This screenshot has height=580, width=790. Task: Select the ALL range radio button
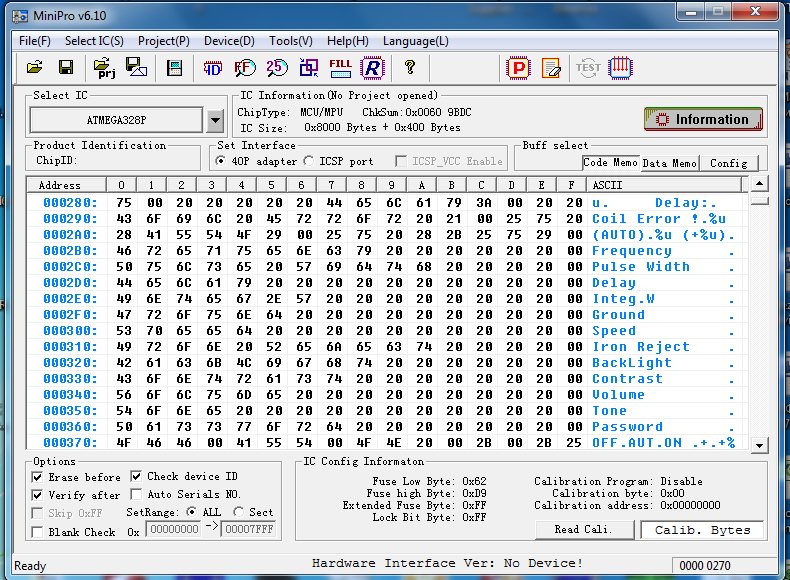click(x=191, y=512)
